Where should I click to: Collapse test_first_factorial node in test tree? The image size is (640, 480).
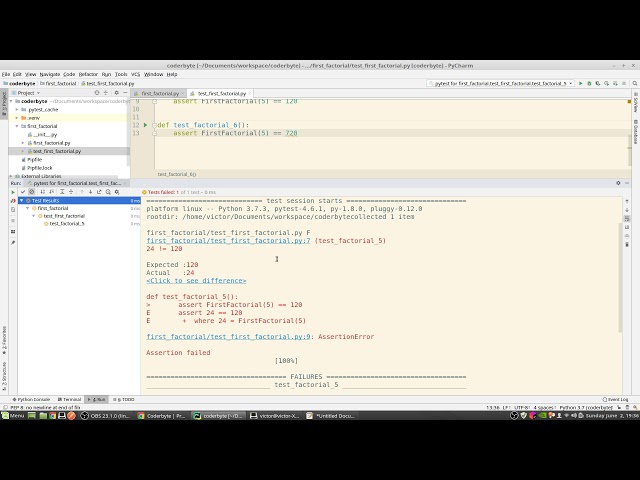34,216
